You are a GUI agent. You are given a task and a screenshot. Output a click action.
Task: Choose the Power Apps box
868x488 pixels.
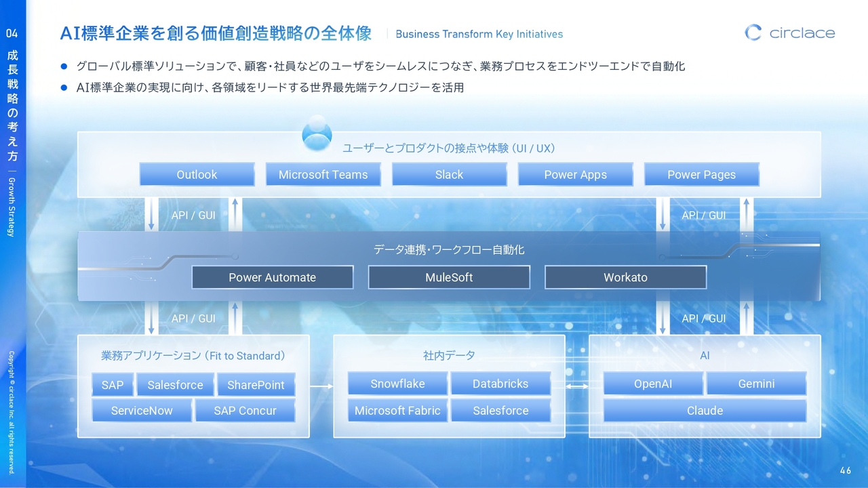[x=575, y=174]
